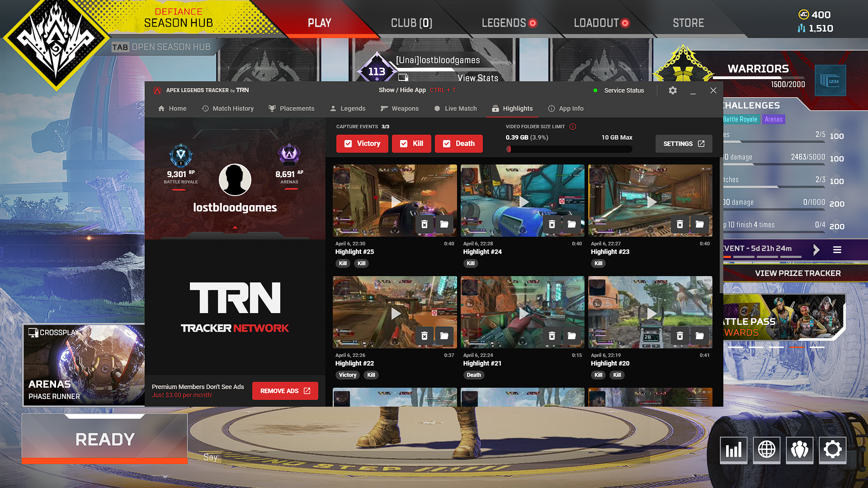The height and width of the screenshot is (488, 868).
Task: Switch to the Weapons tab
Action: click(x=400, y=108)
